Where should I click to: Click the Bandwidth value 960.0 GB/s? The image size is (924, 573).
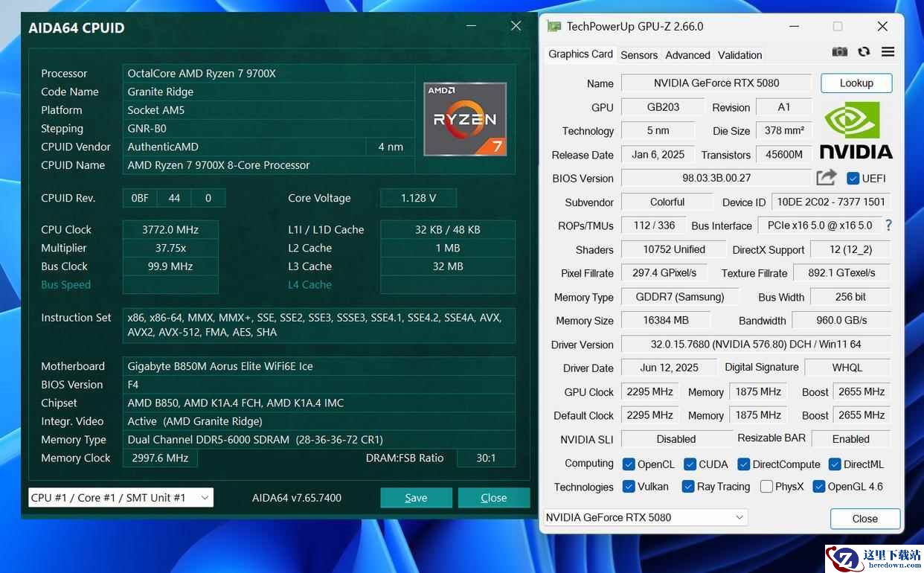[841, 321]
